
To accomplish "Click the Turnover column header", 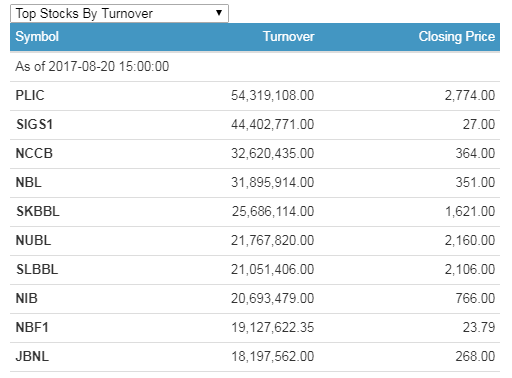I will (288, 36).
